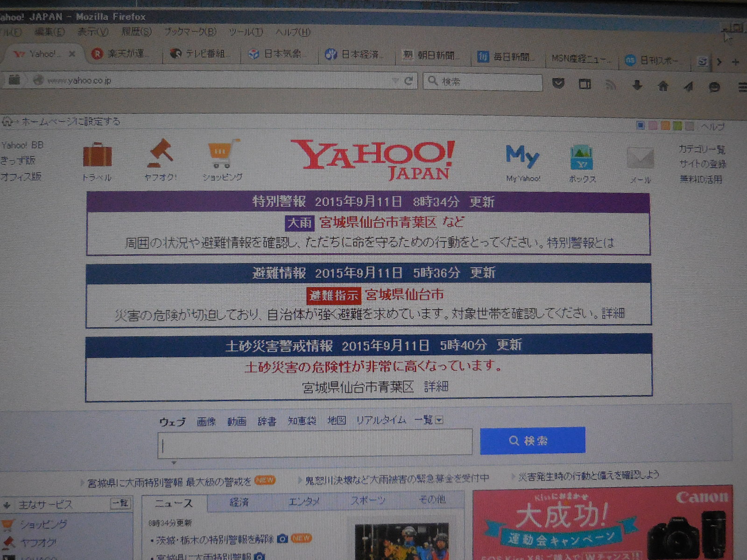Select the 画像 search type link
The image size is (747, 560).
pos(206,421)
